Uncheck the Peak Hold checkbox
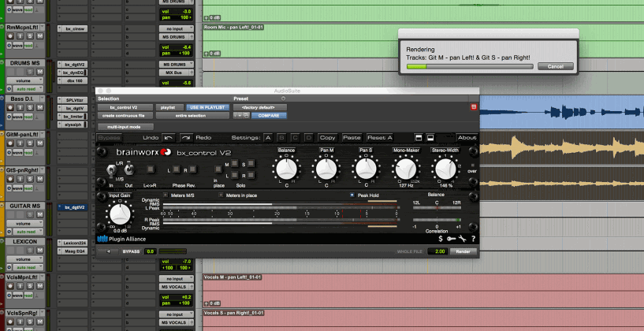Image resolution: width=644 pixels, height=331 pixels. click(x=352, y=195)
